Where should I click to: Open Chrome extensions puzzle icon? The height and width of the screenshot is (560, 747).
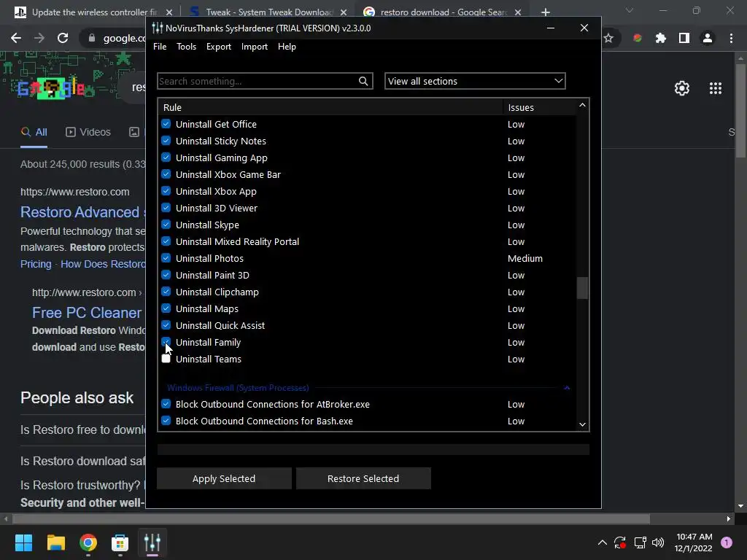[x=661, y=38]
